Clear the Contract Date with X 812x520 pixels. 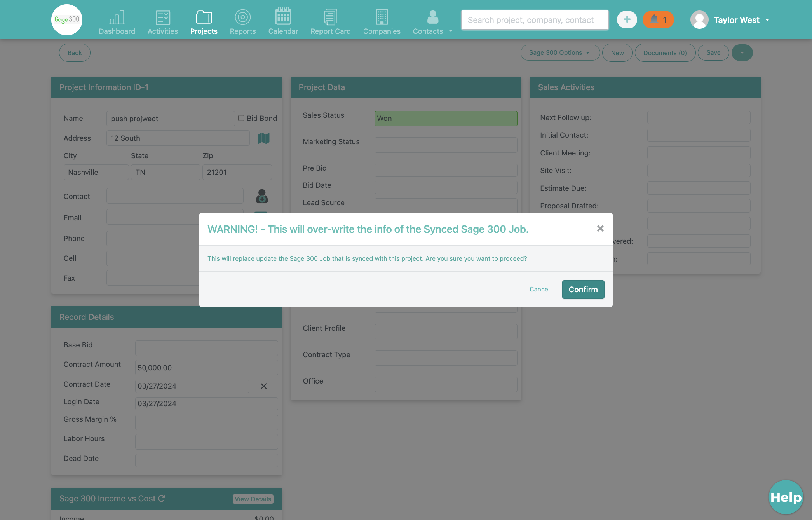pos(264,386)
